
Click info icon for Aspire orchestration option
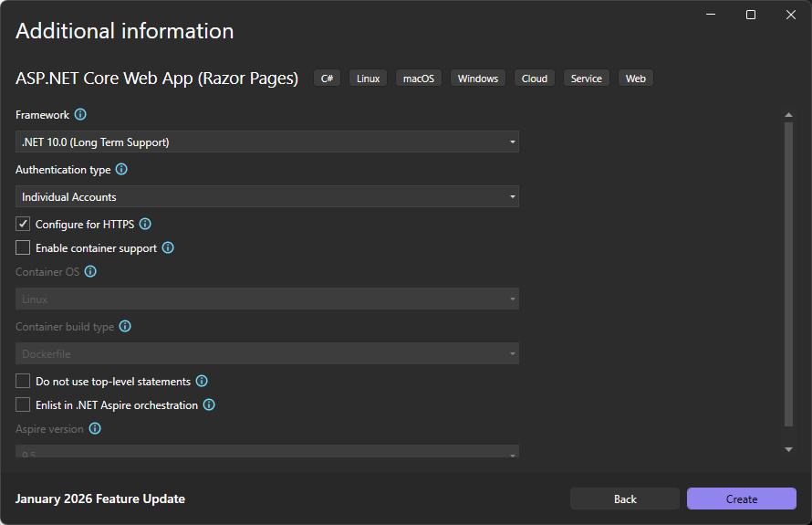click(x=209, y=404)
